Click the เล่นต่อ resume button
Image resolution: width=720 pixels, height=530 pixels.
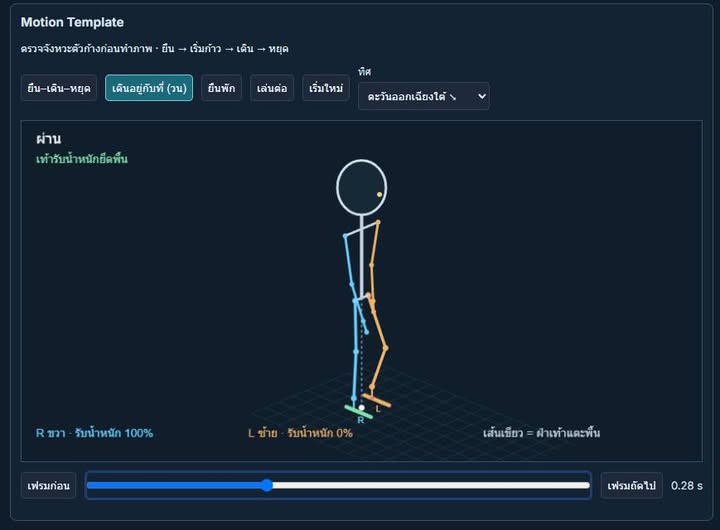tap(272, 88)
